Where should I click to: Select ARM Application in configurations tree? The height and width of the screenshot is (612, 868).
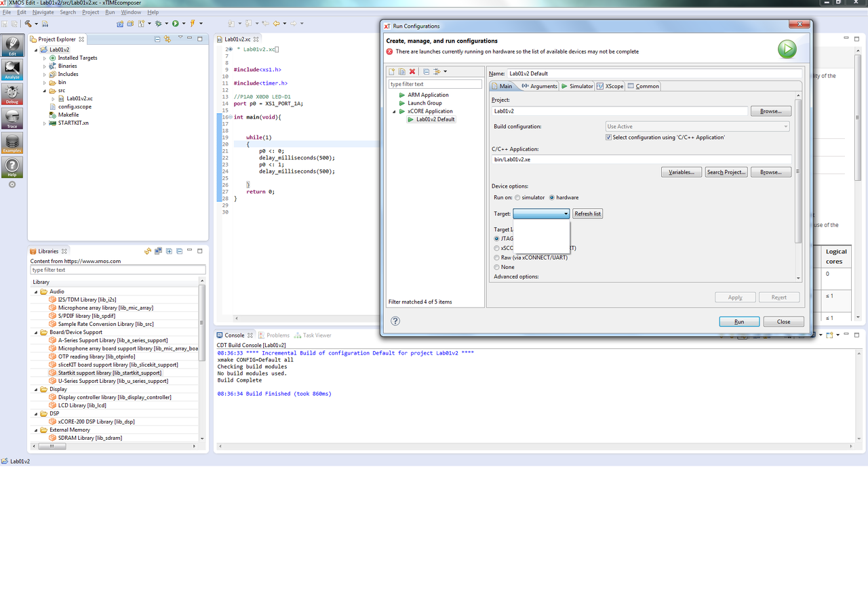point(428,95)
